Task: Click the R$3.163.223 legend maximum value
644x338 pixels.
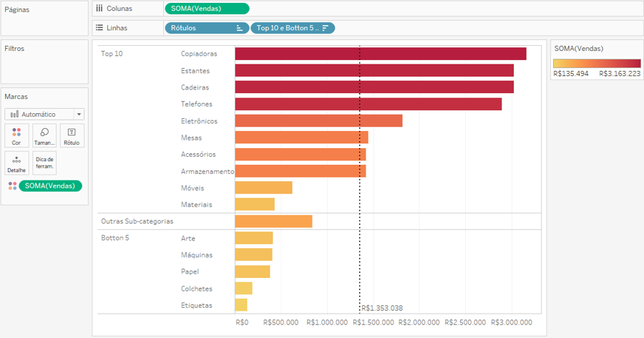Action: (x=620, y=74)
